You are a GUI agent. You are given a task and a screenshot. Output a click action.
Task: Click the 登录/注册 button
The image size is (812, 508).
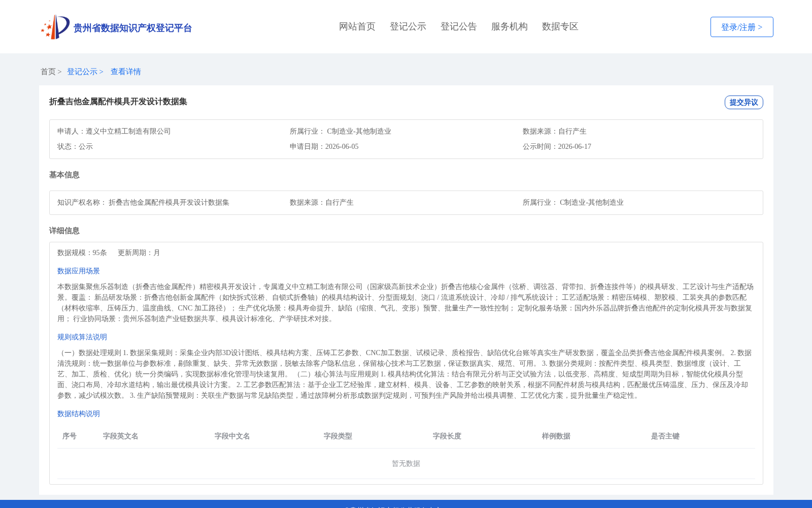click(741, 27)
